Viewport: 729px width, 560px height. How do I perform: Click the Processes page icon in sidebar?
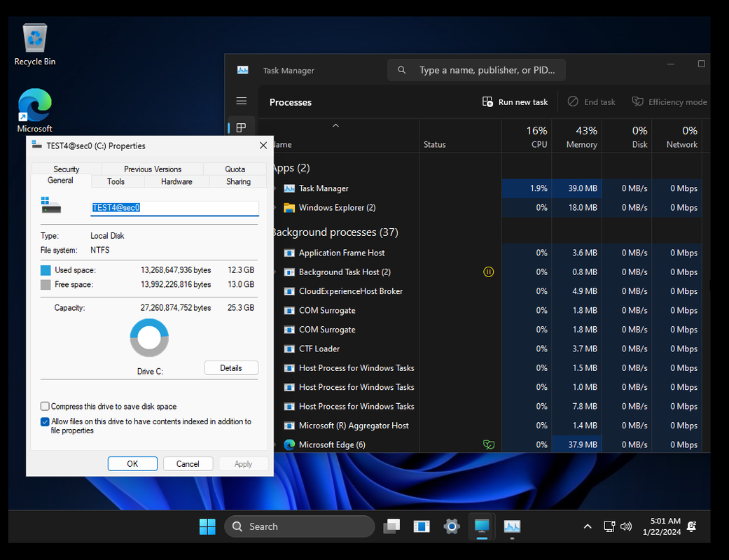(x=241, y=127)
